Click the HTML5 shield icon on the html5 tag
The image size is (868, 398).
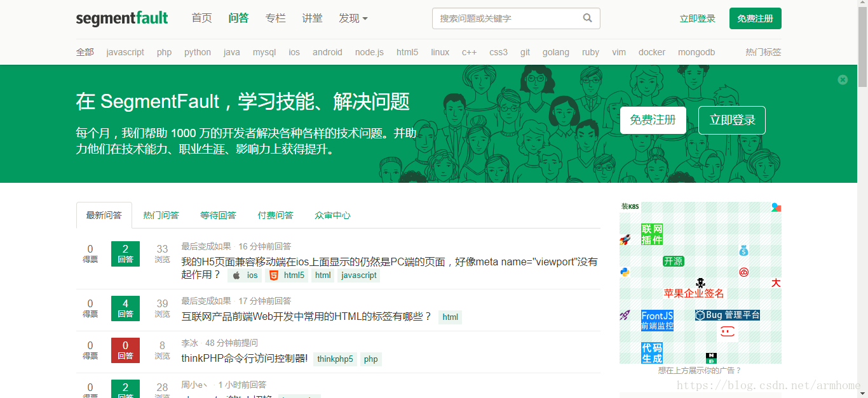click(x=273, y=275)
